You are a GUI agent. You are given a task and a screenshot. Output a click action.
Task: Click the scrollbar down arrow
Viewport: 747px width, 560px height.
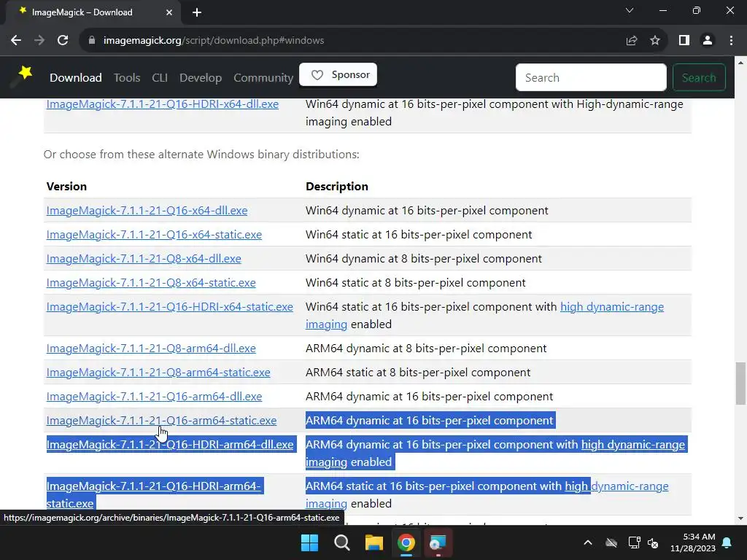coord(740,518)
